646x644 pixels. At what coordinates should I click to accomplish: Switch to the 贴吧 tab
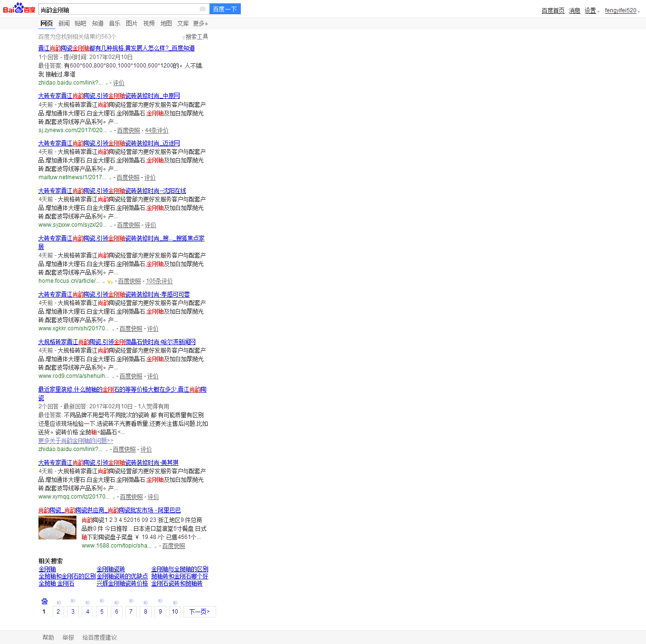point(81,23)
